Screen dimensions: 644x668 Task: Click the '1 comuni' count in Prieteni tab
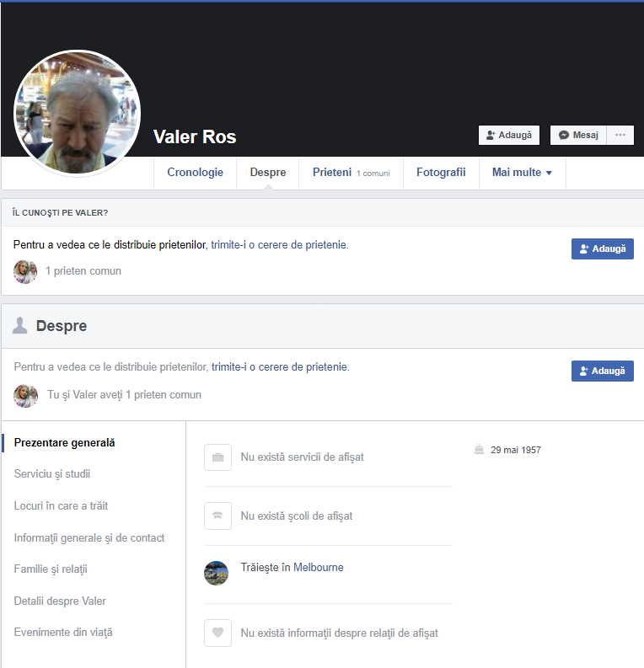[373, 174]
